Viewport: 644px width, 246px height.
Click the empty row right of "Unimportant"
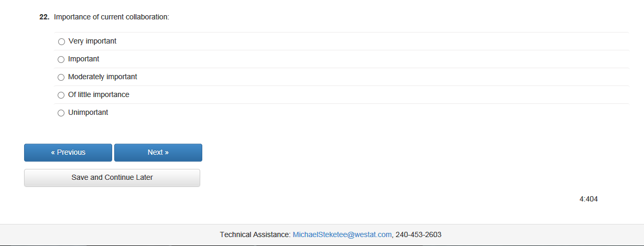coord(367,112)
